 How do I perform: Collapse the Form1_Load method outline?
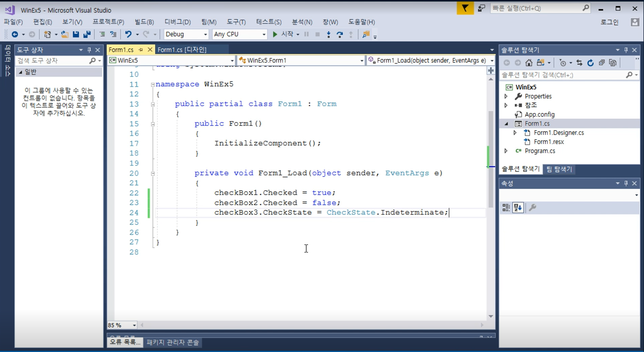pyautogui.click(x=153, y=174)
